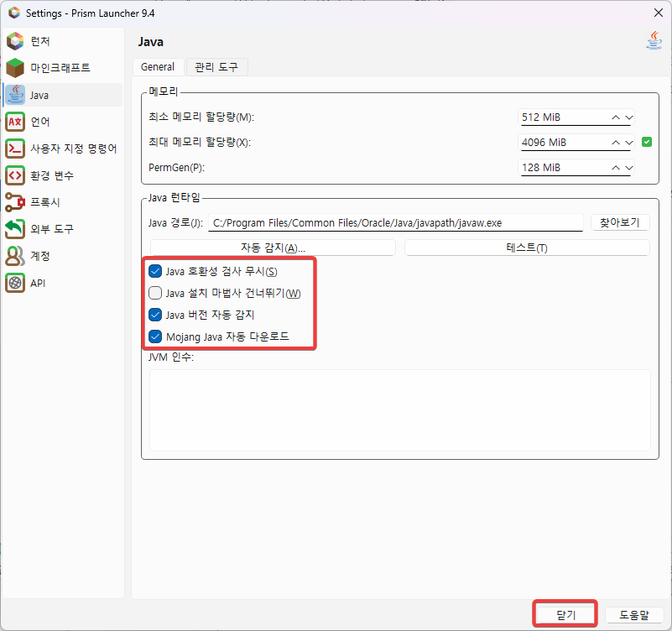
Task: Increase 최대 메모리 할당량 with up arrow
Action: tap(616, 143)
